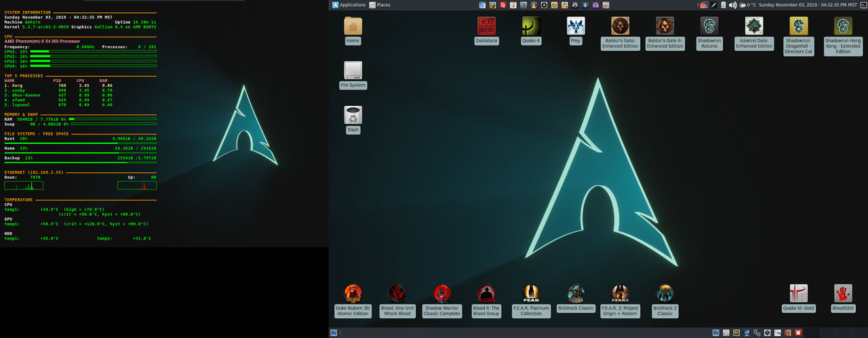Open the calculator launcher in top panel
868x338 pixels.
pos(606,5)
